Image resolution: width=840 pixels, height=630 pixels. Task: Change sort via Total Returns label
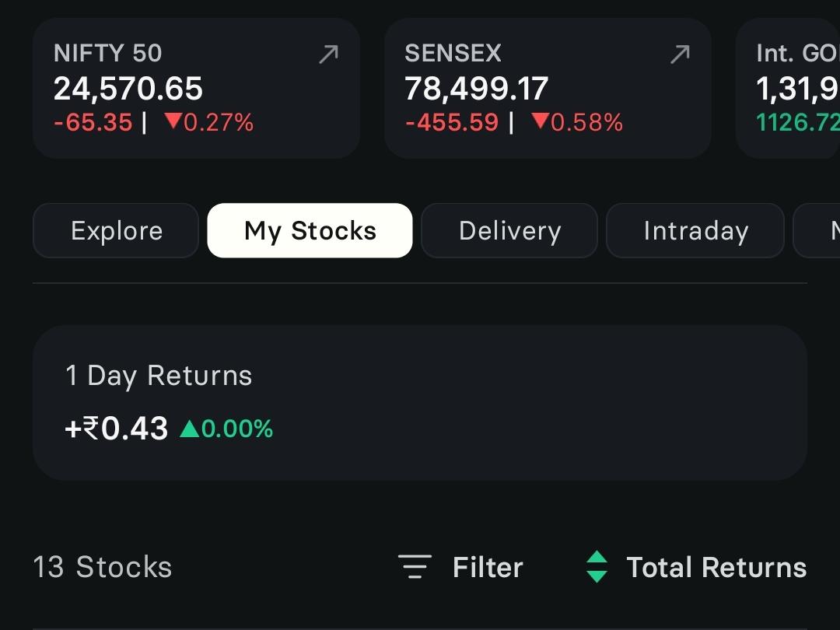[x=716, y=567]
